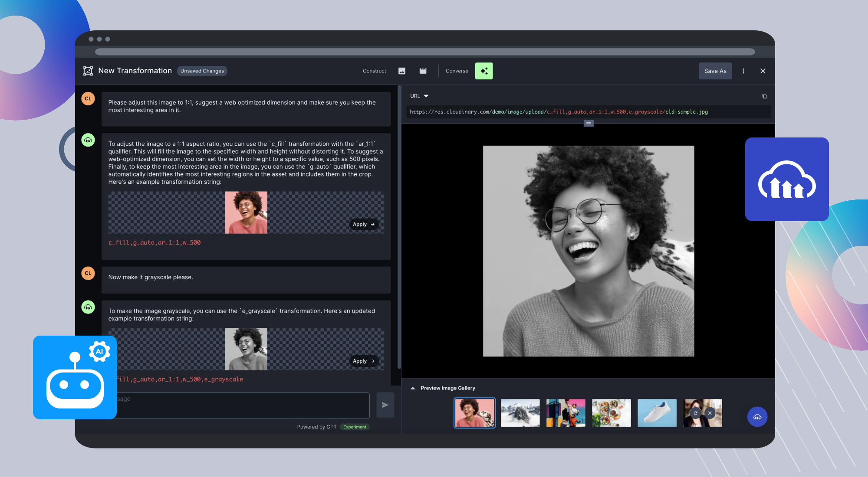Click the refresh icon on the last gallery thumbnail
This screenshot has height=477, width=868.
click(695, 413)
